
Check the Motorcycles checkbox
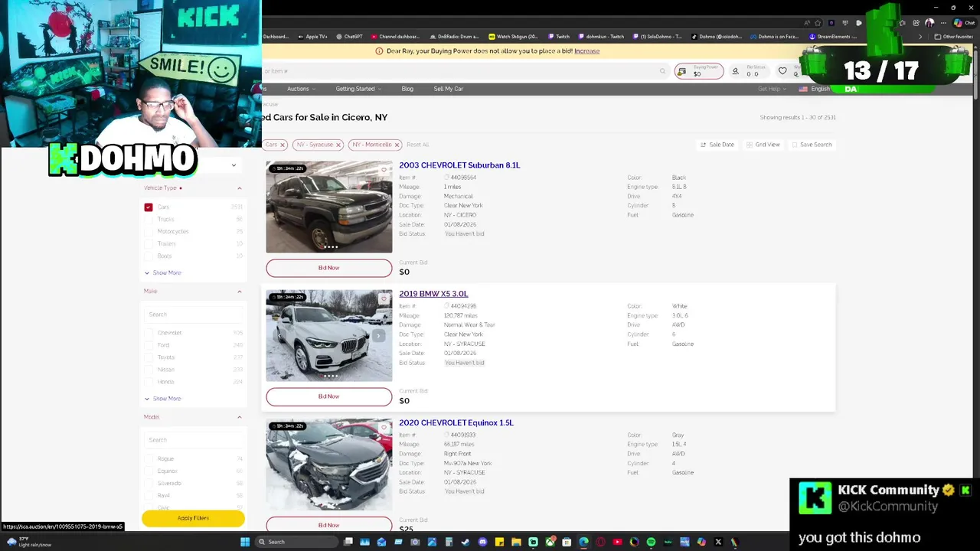point(149,232)
